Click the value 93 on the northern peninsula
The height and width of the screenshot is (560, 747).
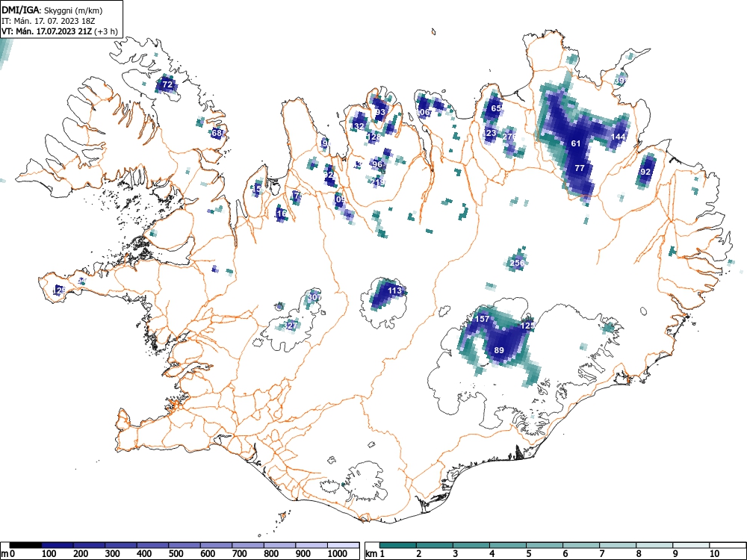[x=379, y=113]
